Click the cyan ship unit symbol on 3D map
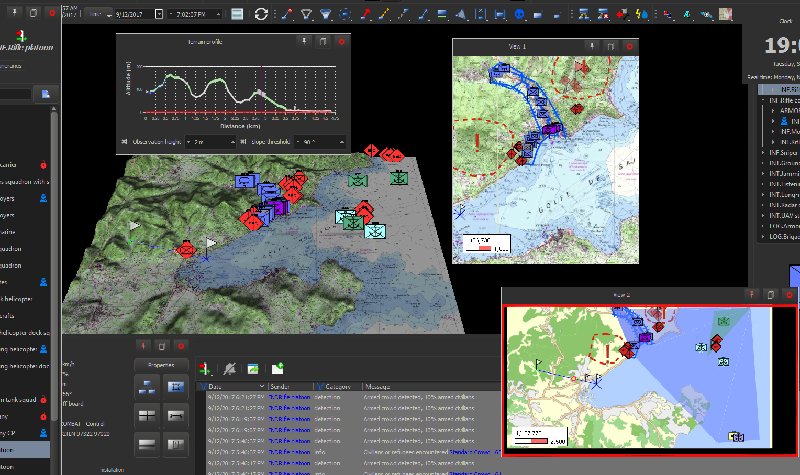The width and height of the screenshot is (800, 475). coord(375,231)
